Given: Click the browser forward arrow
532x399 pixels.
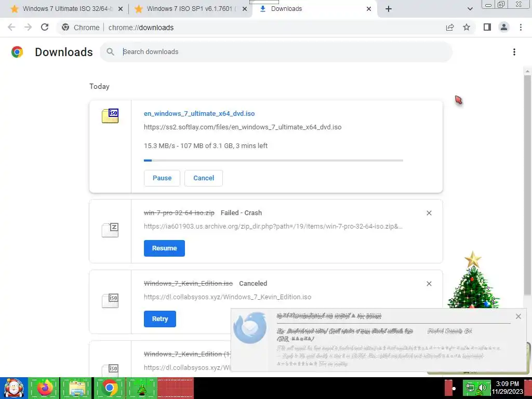Looking at the screenshot, I should 28,27.
